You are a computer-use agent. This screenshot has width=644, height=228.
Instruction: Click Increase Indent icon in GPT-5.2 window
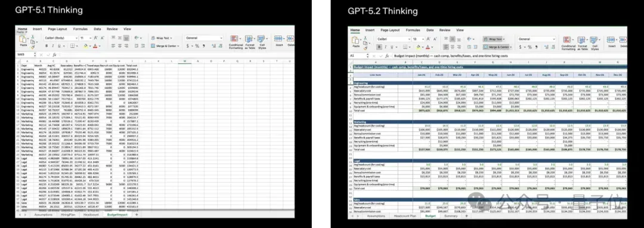[475, 47]
